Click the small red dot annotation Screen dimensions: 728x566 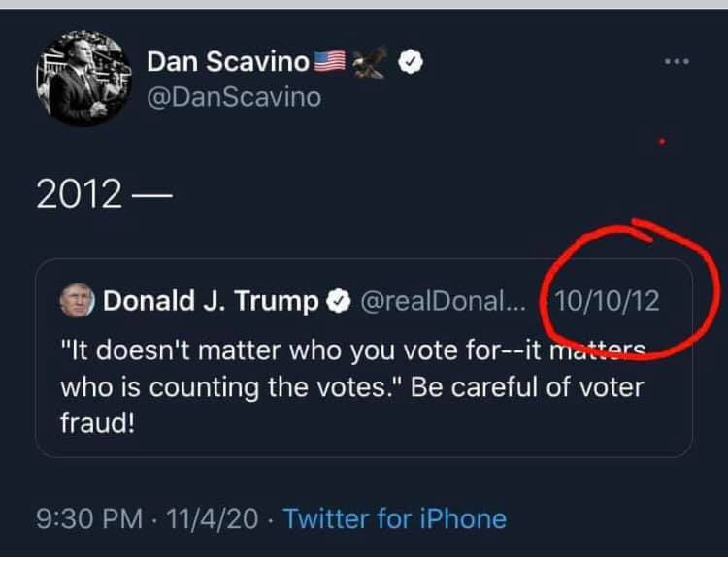click(x=661, y=143)
